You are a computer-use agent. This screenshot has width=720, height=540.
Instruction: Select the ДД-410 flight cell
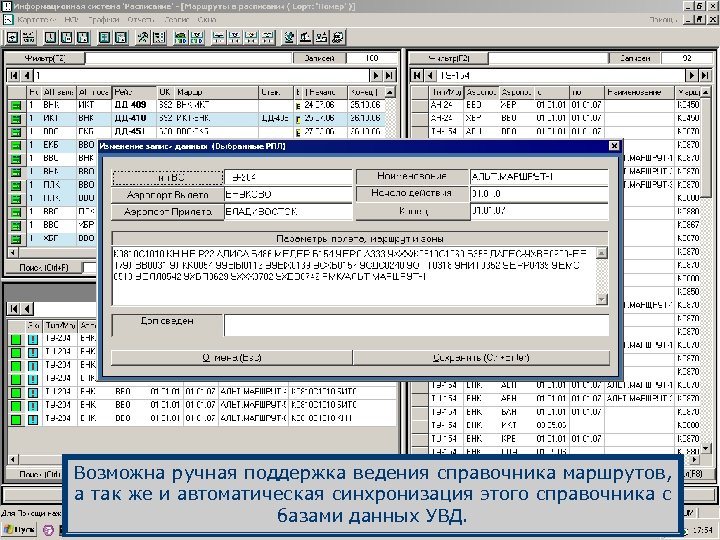pos(135,119)
